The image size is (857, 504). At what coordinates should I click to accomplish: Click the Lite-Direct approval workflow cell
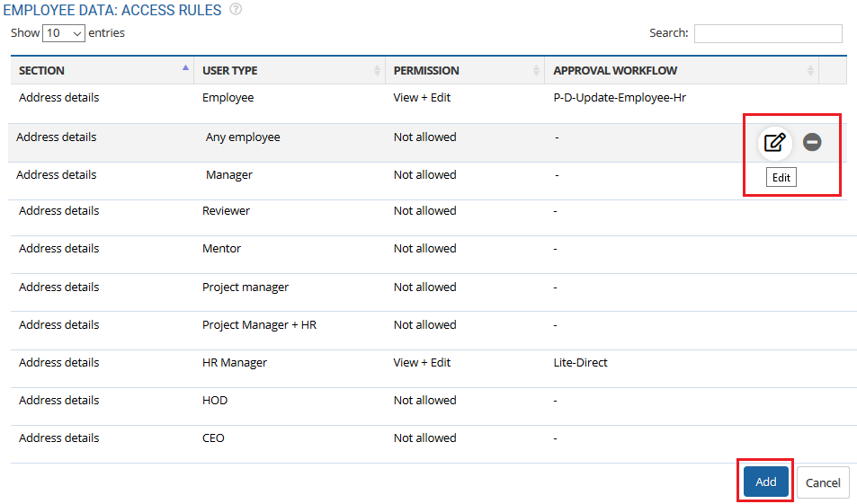[580, 363]
